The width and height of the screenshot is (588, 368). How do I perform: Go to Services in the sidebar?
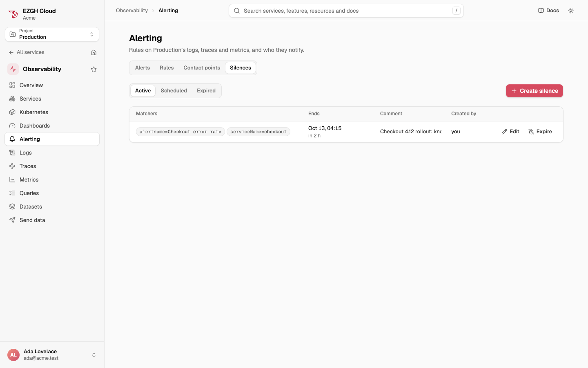pos(52,99)
